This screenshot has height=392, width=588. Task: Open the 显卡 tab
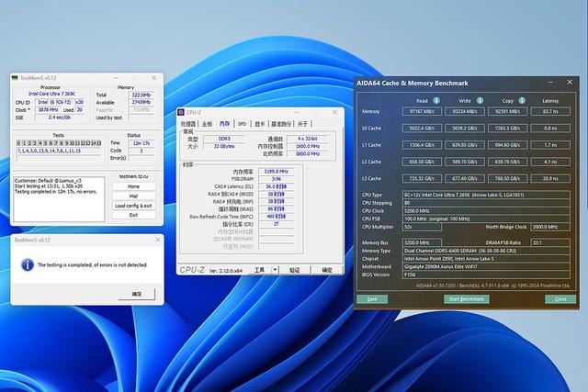tap(260, 124)
